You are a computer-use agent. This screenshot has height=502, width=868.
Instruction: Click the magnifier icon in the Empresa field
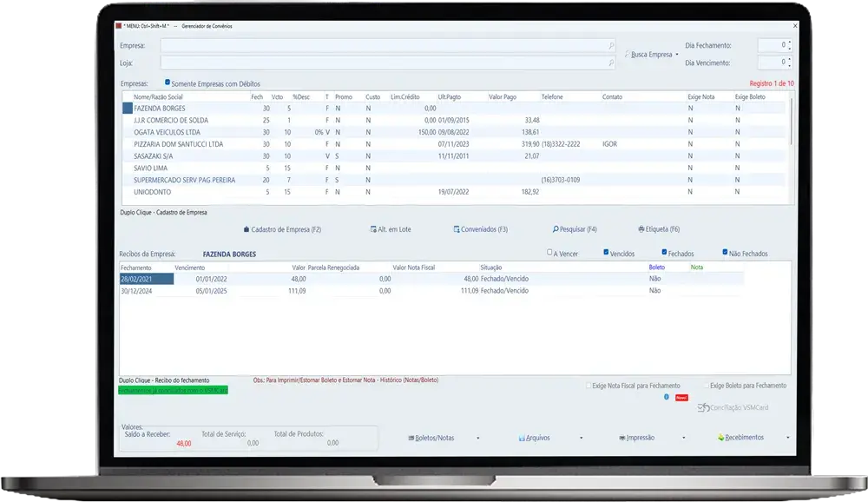(611, 45)
